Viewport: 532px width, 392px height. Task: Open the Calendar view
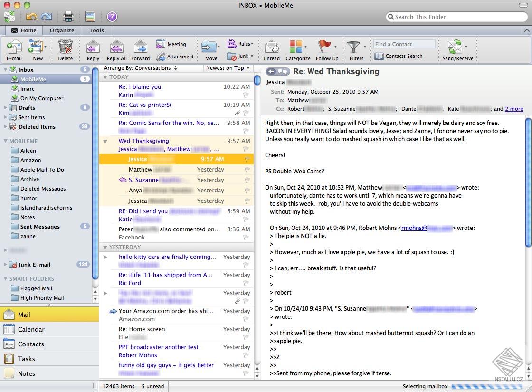(49, 329)
